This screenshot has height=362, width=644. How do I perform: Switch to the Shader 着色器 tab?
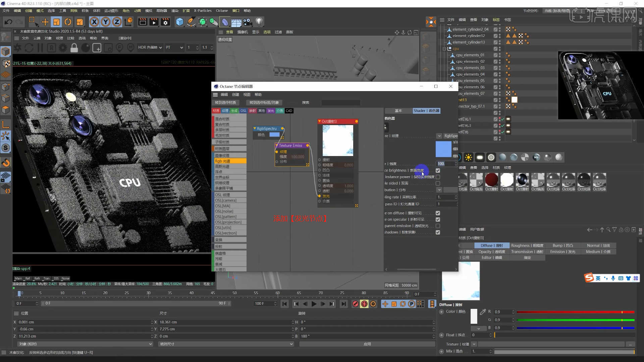(426, 111)
